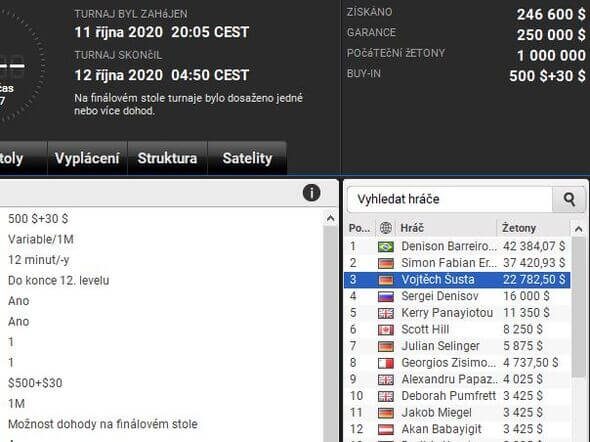Viewport: 590px width, 442px height.
Task: Click 12 minut/-y detail line
Action: pos(38,260)
